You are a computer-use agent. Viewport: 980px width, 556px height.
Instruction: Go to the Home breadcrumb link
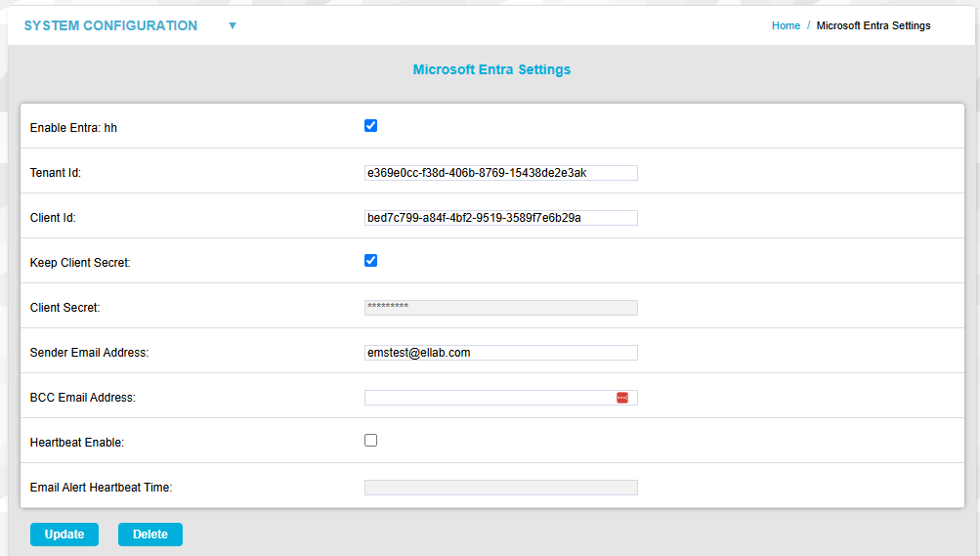(x=786, y=26)
